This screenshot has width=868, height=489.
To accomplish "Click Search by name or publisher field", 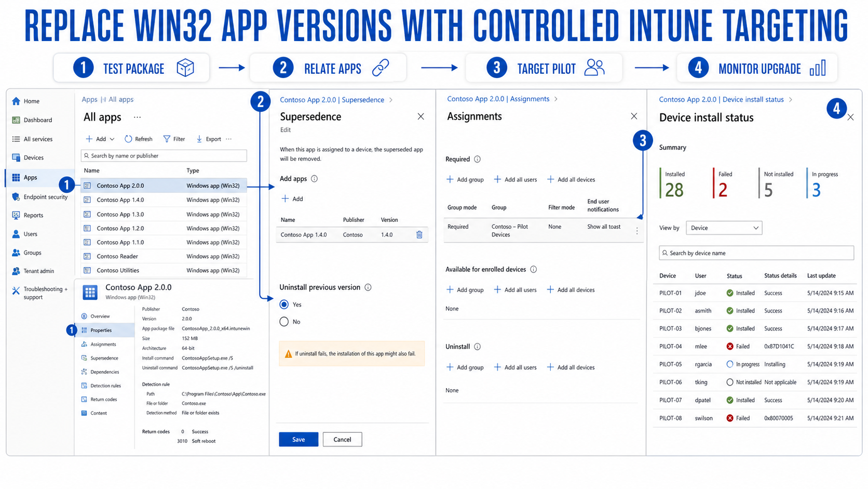I will [x=164, y=156].
